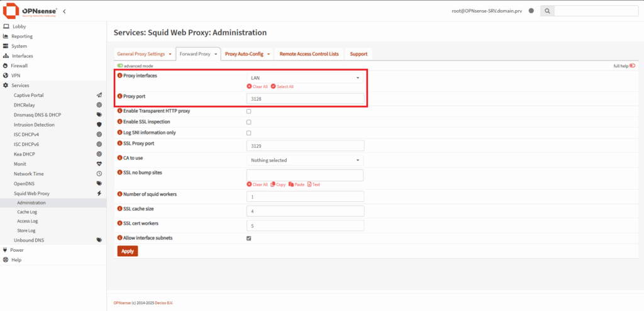Image resolution: width=644 pixels, height=311 pixels.
Task: Enable the Transparent HTTP proxy checkbox
Action: tap(248, 111)
